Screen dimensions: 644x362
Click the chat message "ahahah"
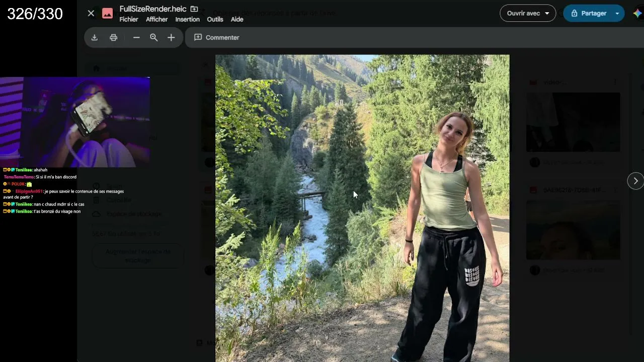point(40,170)
